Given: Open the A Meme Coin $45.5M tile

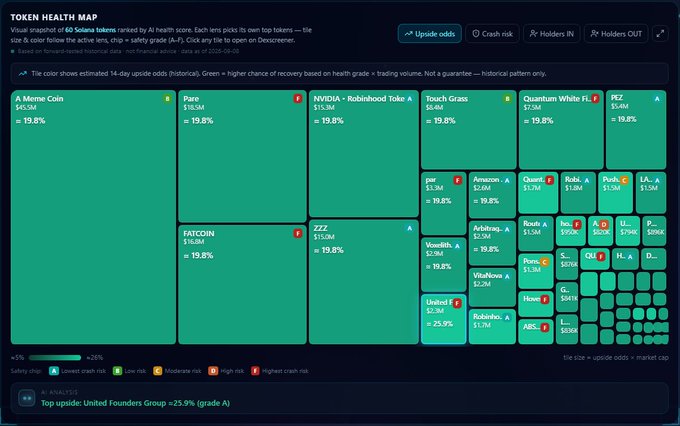Looking at the screenshot, I should tap(93, 217).
